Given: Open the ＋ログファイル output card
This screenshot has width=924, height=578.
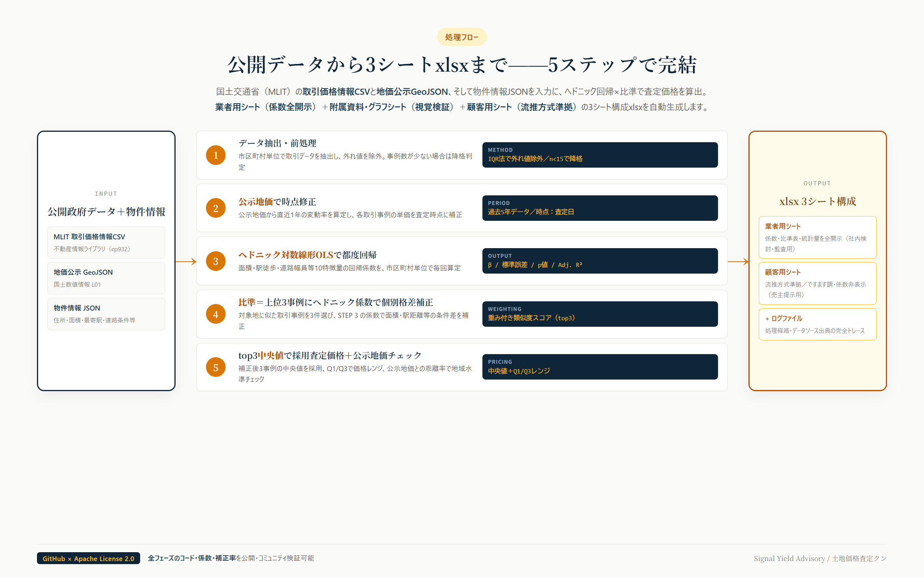Looking at the screenshot, I should click(x=818, y=324).
